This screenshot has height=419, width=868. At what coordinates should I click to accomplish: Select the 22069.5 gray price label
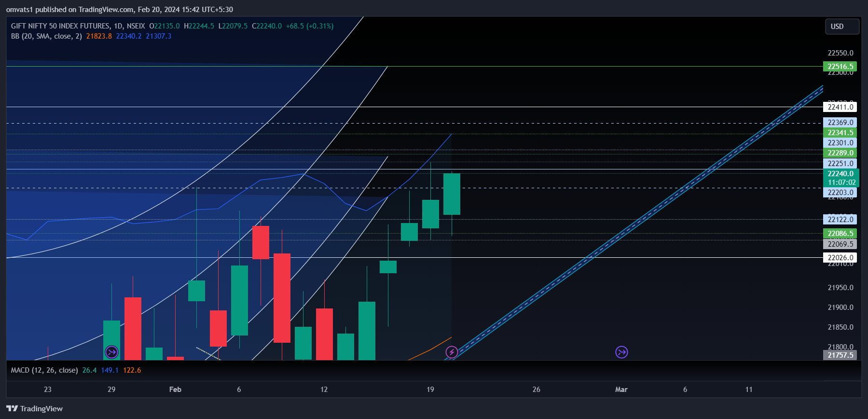point(840,244)
